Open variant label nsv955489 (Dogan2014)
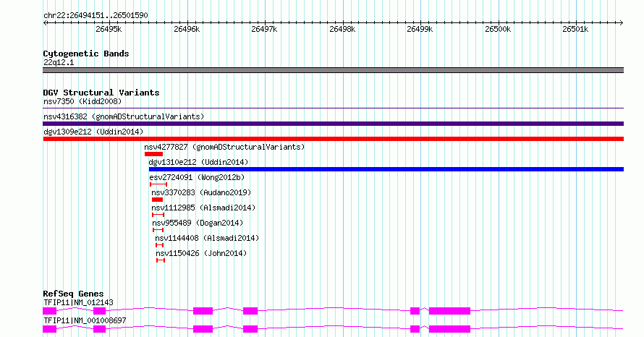The image size is (644, 337). 198,223
